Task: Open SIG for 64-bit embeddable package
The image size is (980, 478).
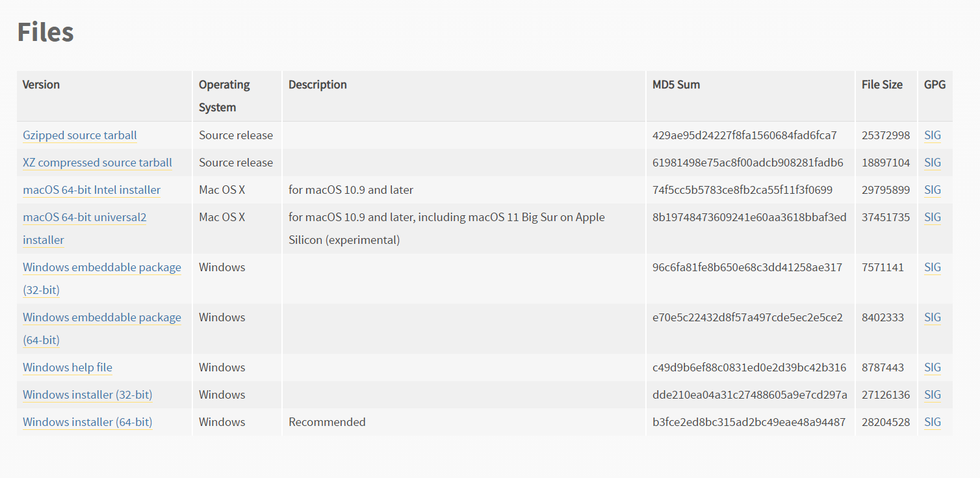Action: pos(933,317)
